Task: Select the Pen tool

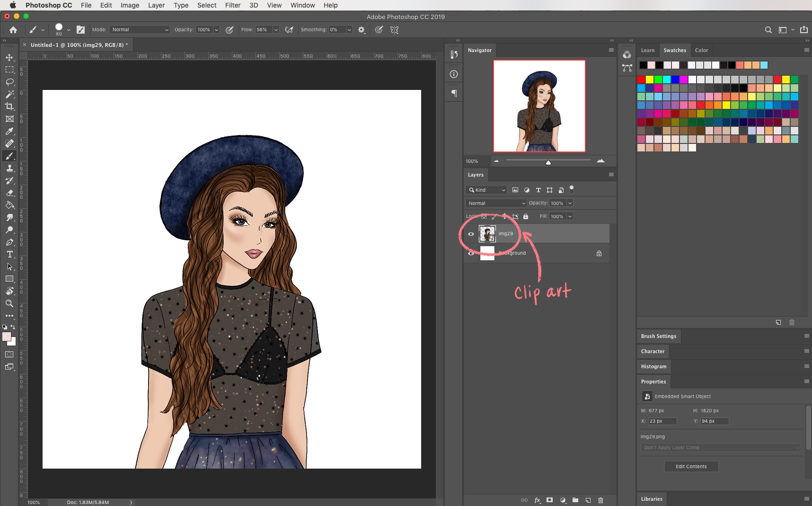Action: pos(9,242)
